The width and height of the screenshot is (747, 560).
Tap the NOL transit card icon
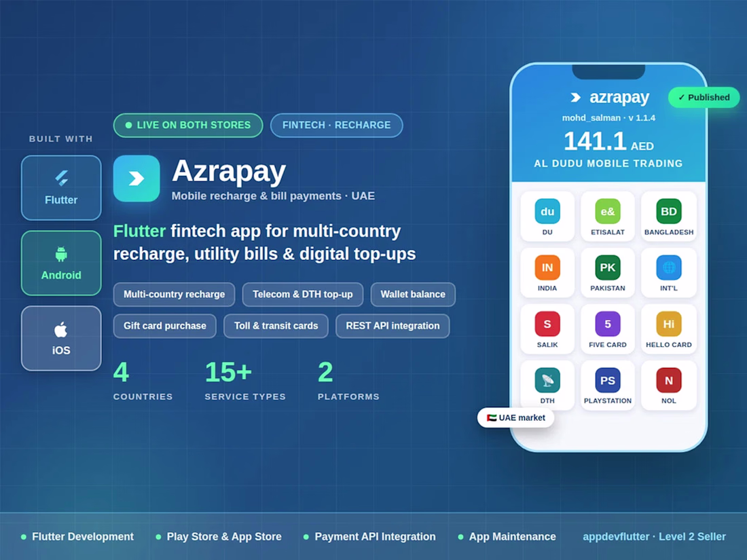(x=668, y=381)
